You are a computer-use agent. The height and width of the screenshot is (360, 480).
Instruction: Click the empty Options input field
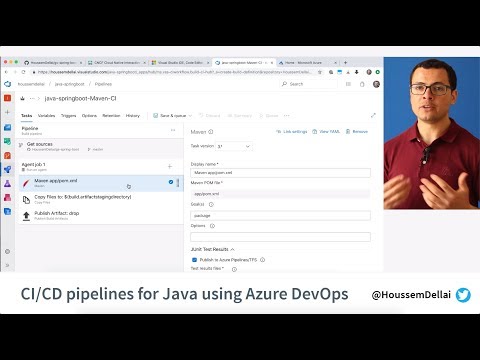tap(280, 237)
